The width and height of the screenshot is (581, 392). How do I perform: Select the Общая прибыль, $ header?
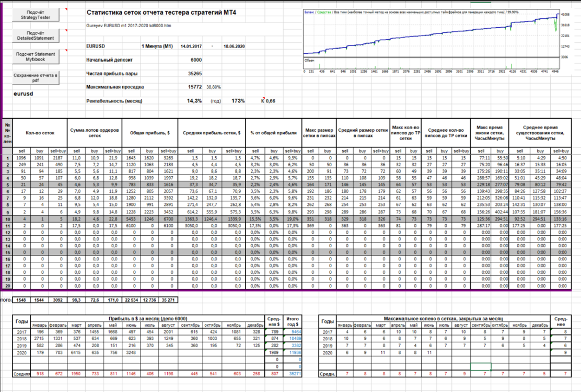[x=150, y=133]
